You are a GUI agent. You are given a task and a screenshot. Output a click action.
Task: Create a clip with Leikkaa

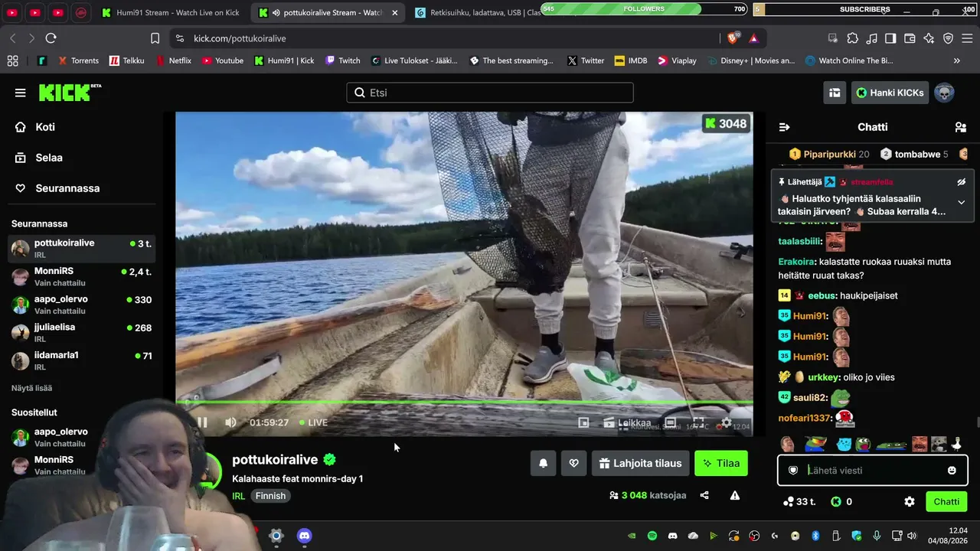627,422
